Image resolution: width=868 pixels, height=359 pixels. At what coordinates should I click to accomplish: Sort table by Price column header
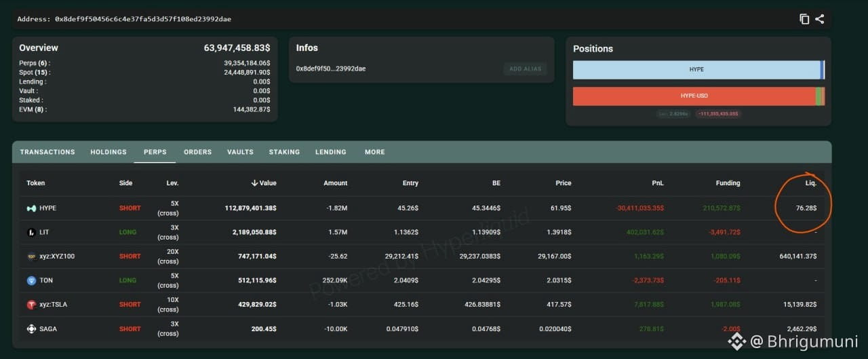[x=564, y=183]
